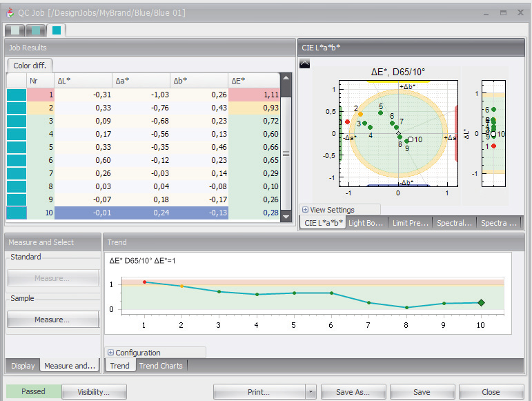Sort by the Δa* column header

(141, 81)
